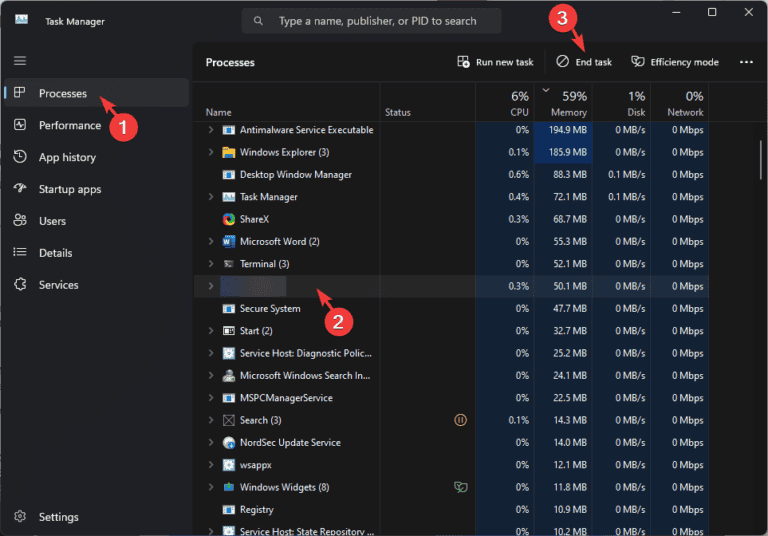This screenshot has height=536, width=768.
Task: Click the Run new task icon
Action: [463, 62]
